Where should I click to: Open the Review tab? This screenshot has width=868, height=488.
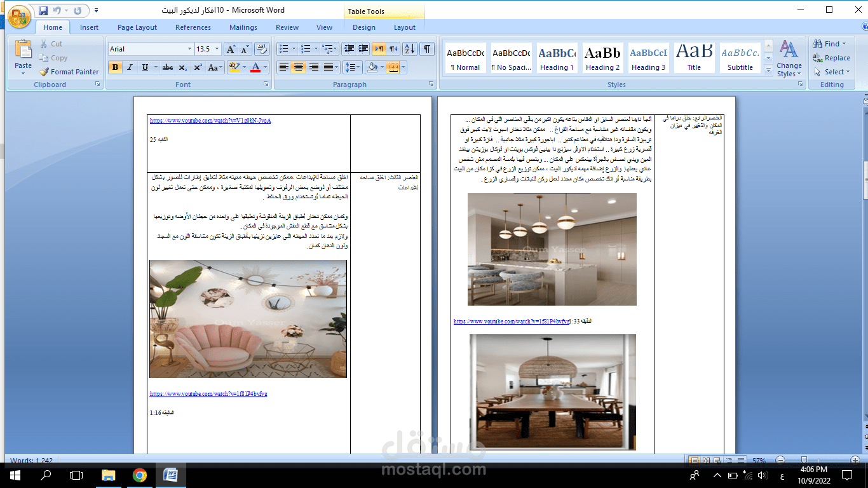coord(287,27)
